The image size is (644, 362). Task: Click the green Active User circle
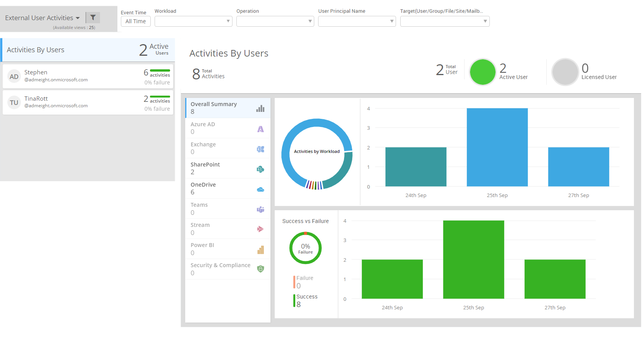[x=482, y=72]
